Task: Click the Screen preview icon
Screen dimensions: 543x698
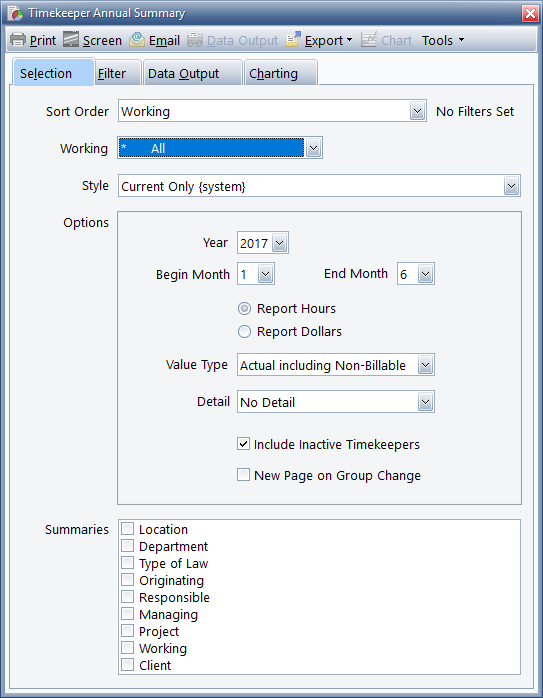Action: pyautogui.click(x=71, y=40)
